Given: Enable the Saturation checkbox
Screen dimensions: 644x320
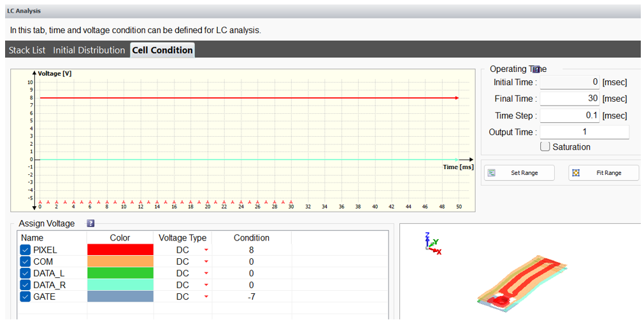Looking at the screenshot, I should (545, 147).
